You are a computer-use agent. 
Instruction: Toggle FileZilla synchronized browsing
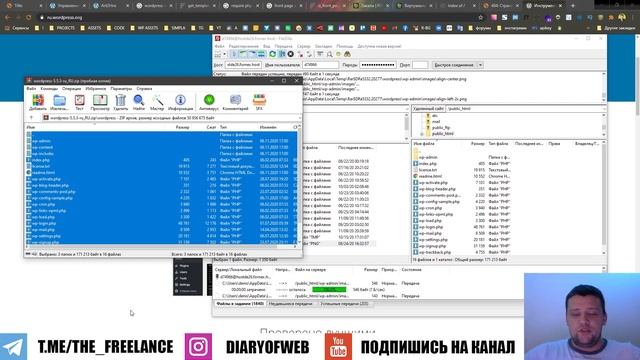pos(338,54)
